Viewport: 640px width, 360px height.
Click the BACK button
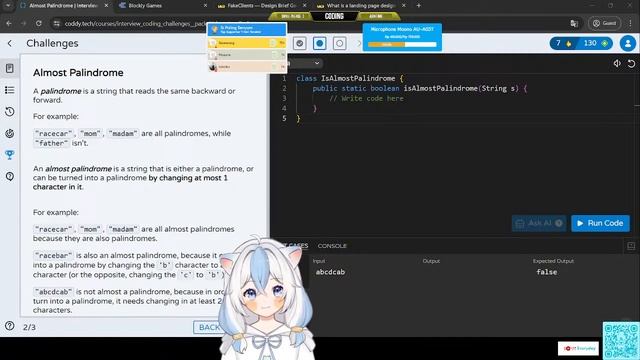tap(209, 327)
